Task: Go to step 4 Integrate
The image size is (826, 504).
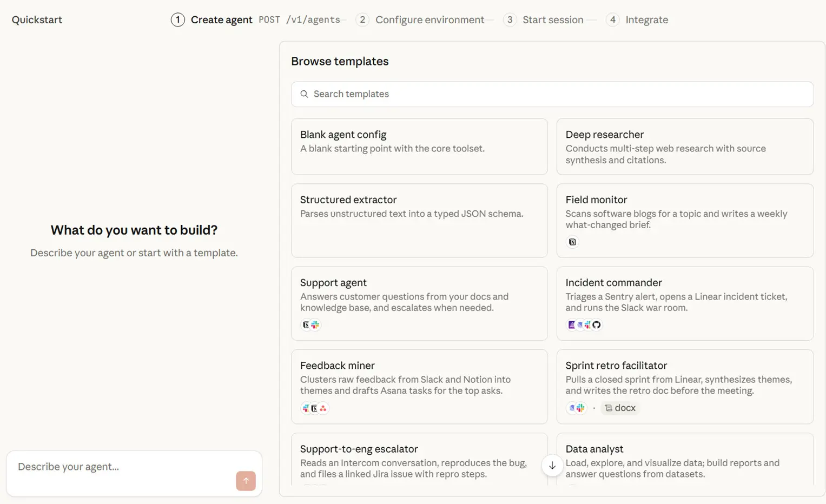Action: click(x=637, y=20)
